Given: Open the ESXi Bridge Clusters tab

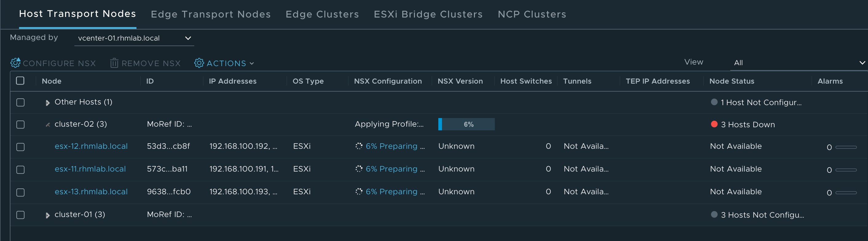Looking at the screenshot, I should [x=428, y=14].
